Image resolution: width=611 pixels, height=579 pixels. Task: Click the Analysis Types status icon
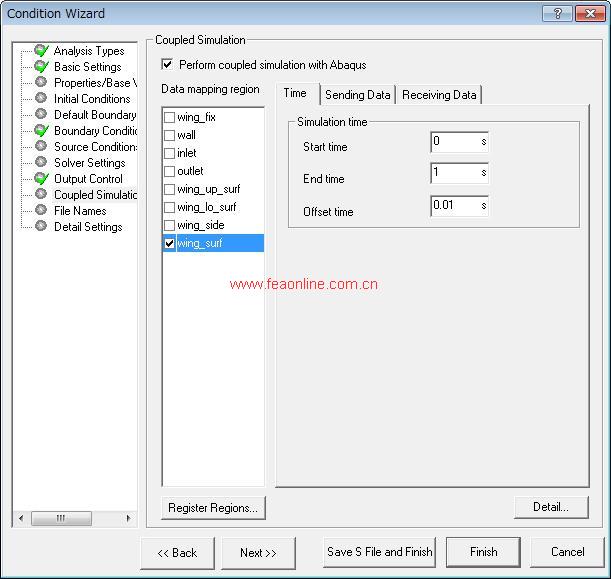click(41, 51)
